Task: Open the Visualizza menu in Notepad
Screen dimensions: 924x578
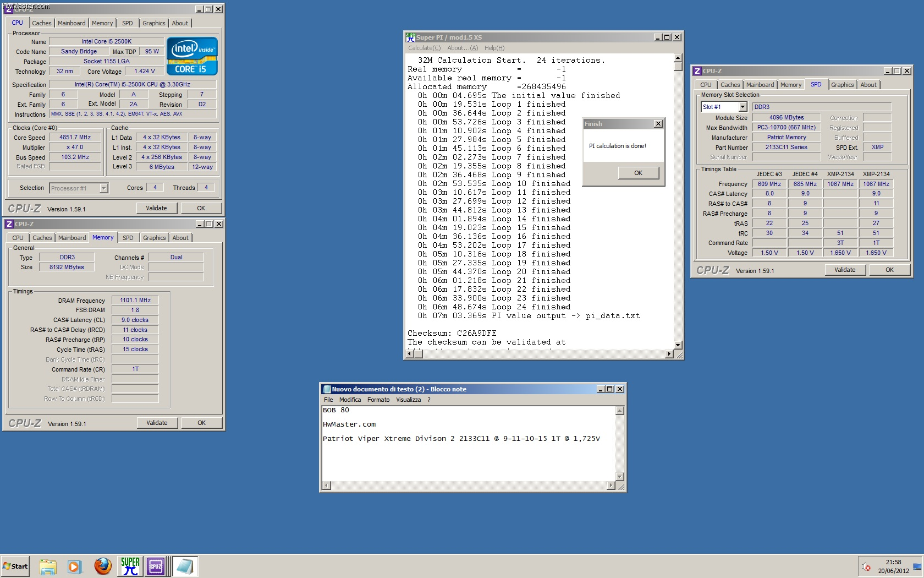Action: [x=409, y=400]
